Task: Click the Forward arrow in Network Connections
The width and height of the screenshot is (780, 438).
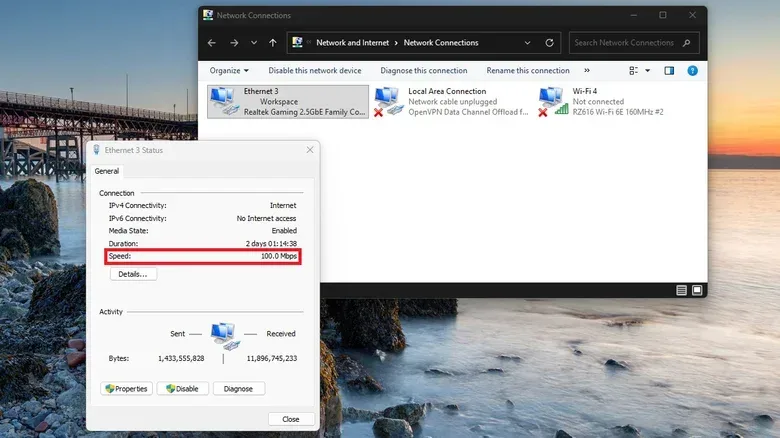Action: [x=234, y=43]
